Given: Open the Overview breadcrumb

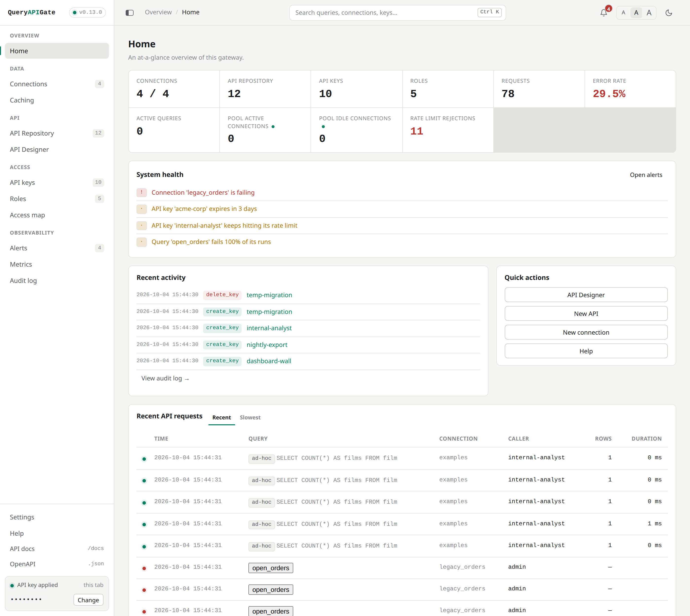Looking at the screenshot, I should click(x=158, y=12).
